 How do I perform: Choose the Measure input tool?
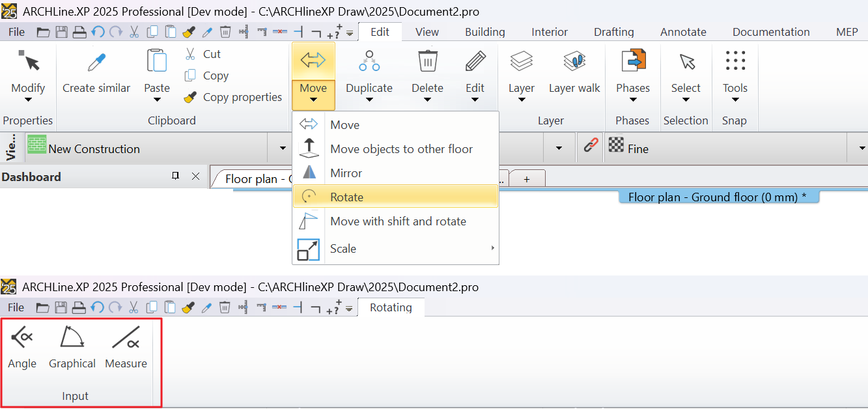[x=126, y=337]
